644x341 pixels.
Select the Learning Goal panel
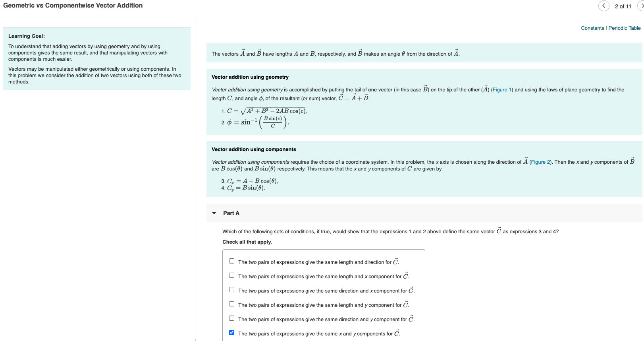click(x=96, y=58)
